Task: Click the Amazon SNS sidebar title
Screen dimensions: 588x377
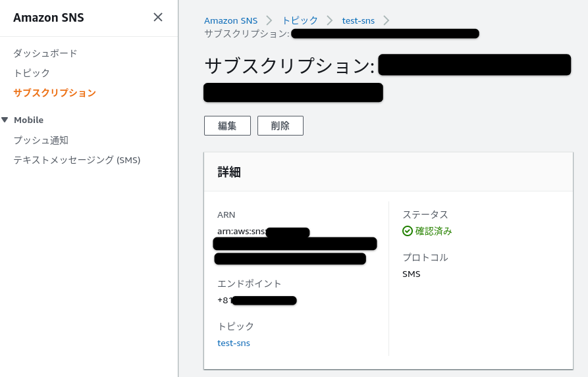Action: [49, 18]
